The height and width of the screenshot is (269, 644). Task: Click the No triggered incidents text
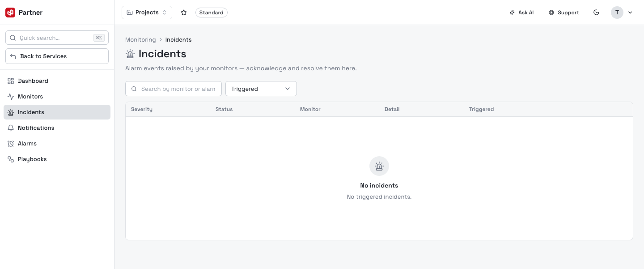[x=379, y=197]
